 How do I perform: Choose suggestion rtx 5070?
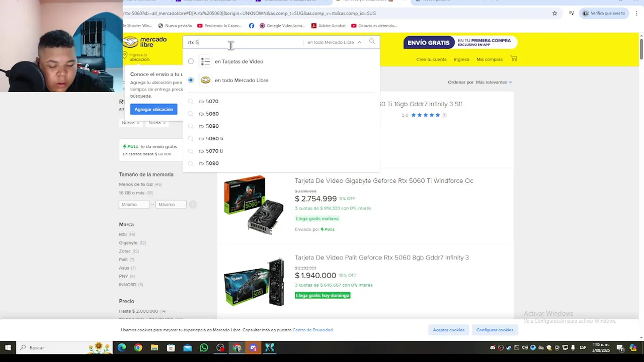208,102
